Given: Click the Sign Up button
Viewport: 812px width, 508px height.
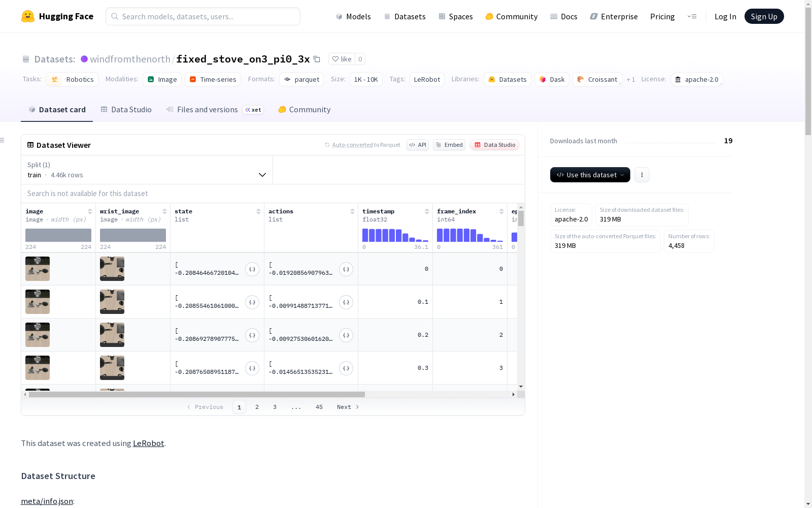Looking at the screenshot, I should coord(764,16).
